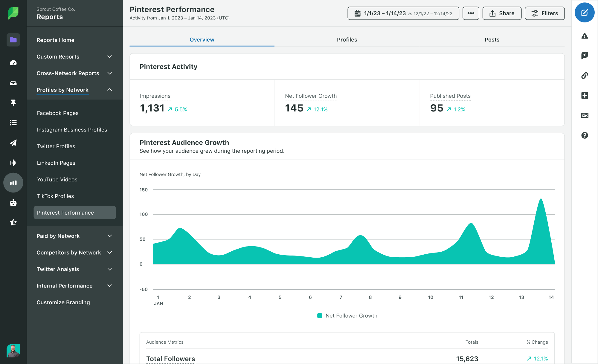Screen dimensions: 598x364
Task: Click the Published Posts metric label
Action: 450,96
